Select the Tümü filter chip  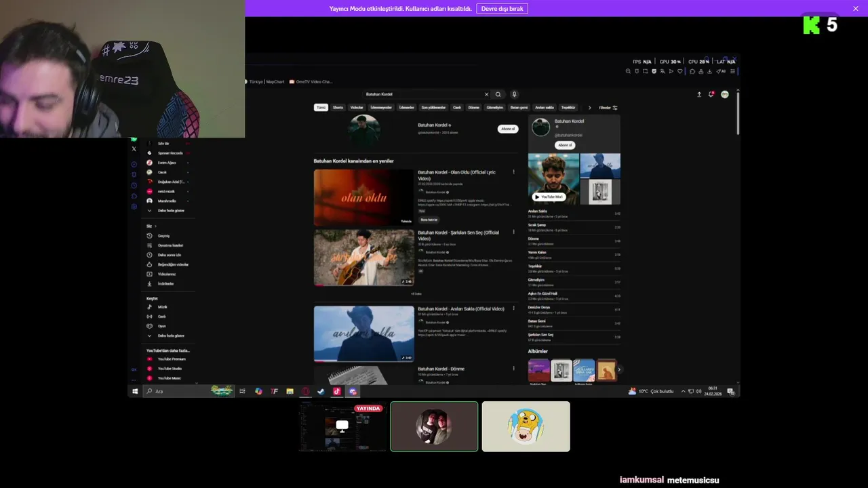[x=321, y=108]
